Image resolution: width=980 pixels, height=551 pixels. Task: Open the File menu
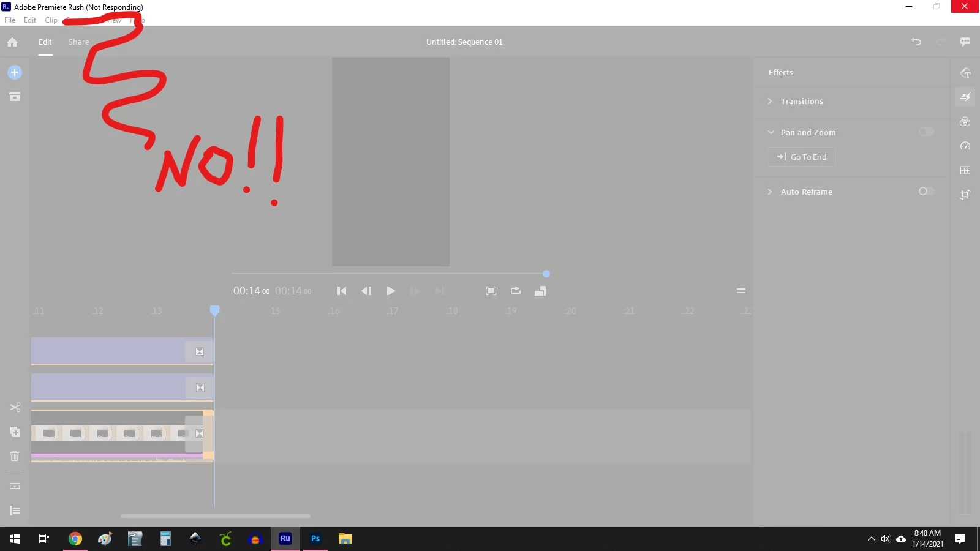coord(10,20)
